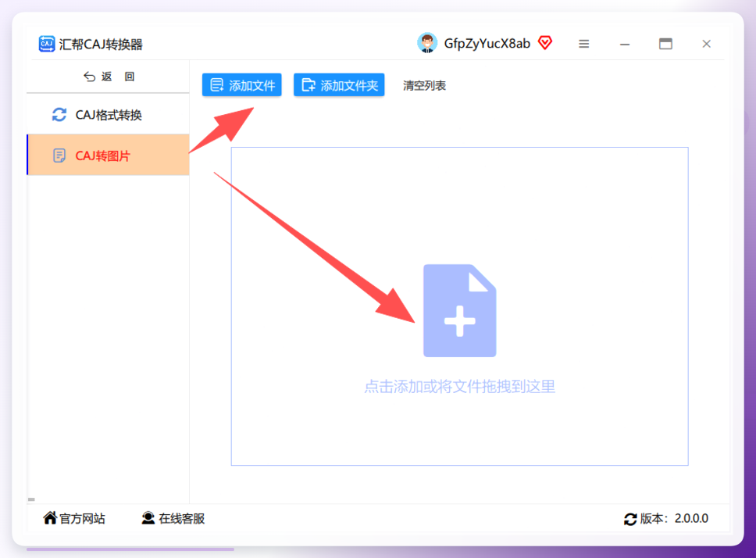Open the user avatar profile picture
The image size is (756, 558).
427,44
